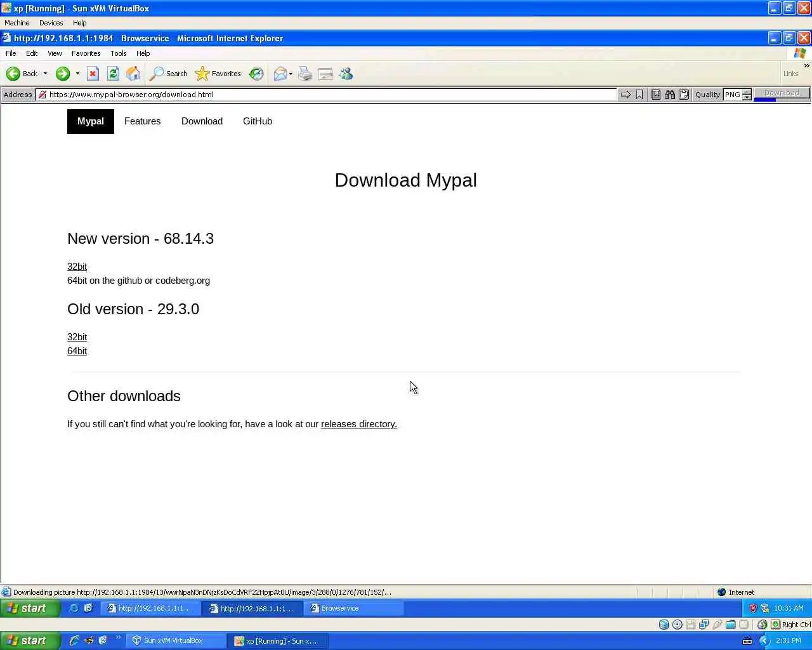
Task: Click the green Forward arrow button
Action: click(62, 74)
